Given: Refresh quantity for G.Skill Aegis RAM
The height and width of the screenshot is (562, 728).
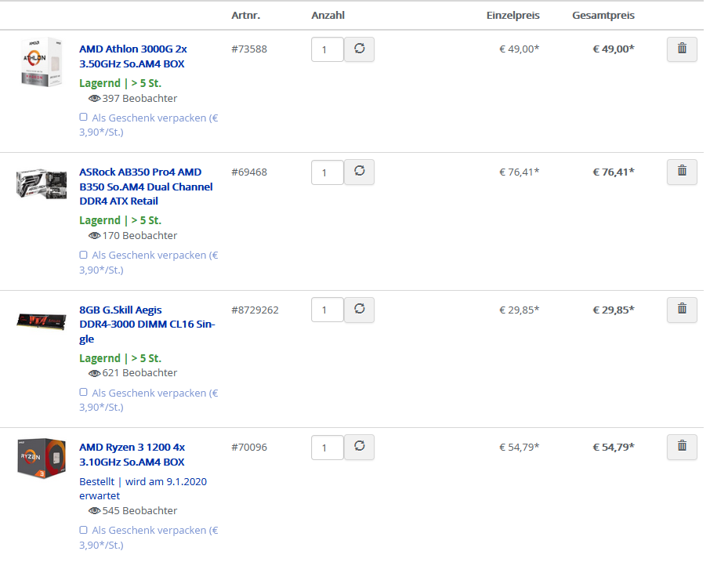Looking at the screenshot, I should pyautogui.click(x=360, y=310).
